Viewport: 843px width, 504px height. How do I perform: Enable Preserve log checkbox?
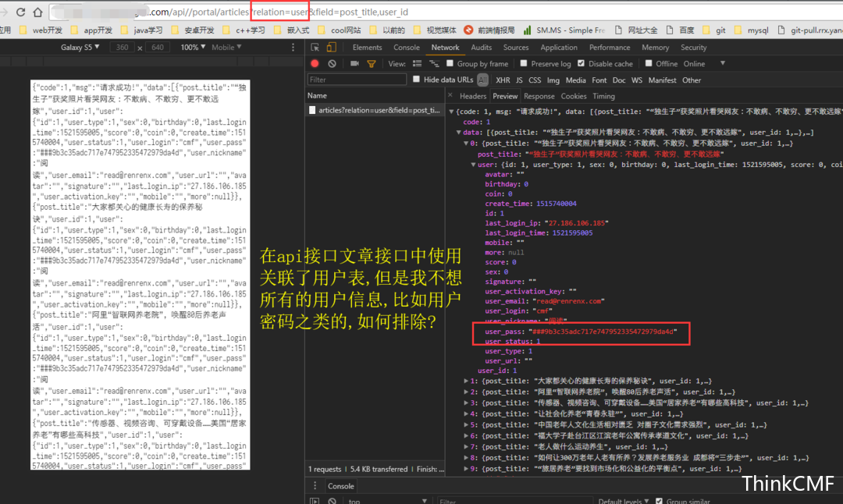[524, 63]
